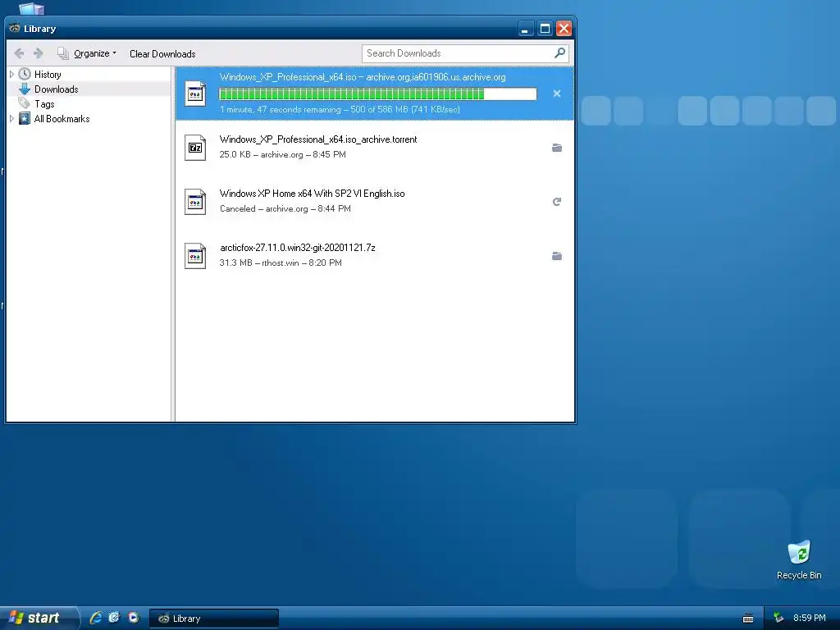
Task: Open the Windows start menu
Action: tap(39, 618)
